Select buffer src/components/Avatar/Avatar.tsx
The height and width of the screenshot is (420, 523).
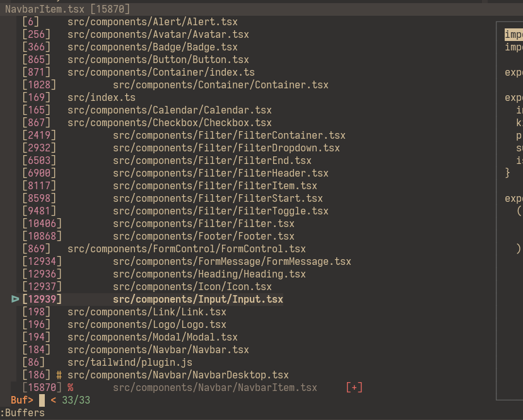click(158, 35)
